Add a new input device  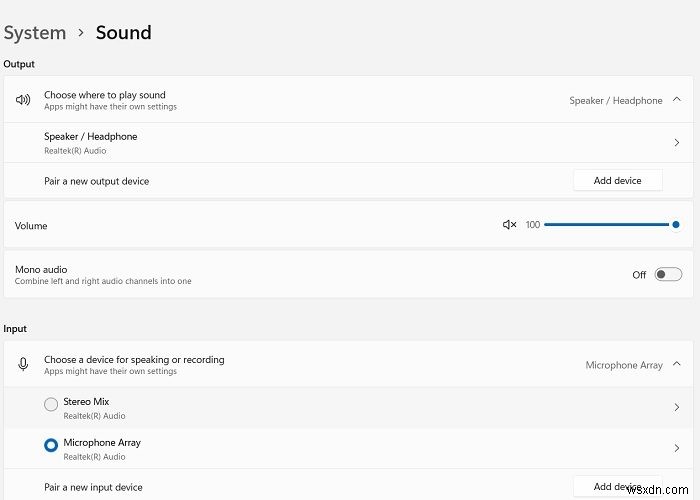coord(617,487)
